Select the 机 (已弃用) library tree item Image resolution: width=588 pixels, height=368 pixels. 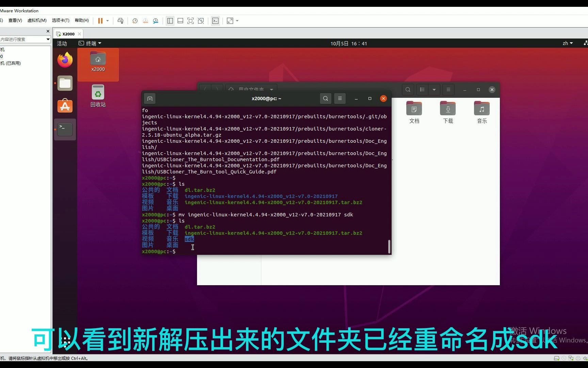(11, 63)
